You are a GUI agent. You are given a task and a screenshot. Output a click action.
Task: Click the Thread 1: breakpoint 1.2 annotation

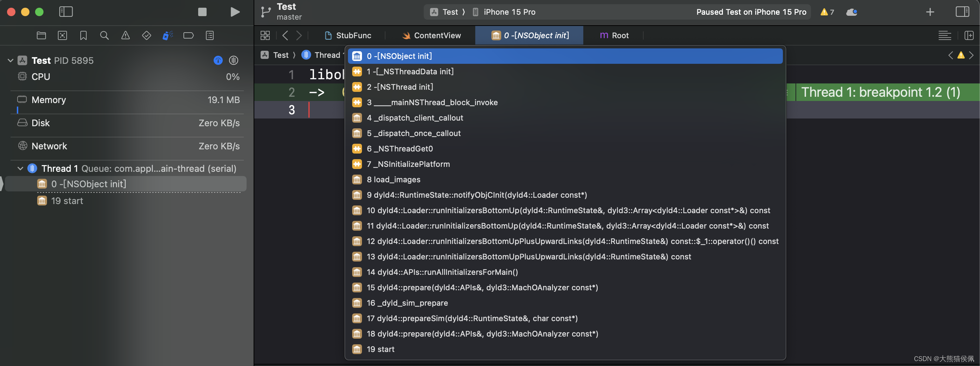tap(887, 92)
